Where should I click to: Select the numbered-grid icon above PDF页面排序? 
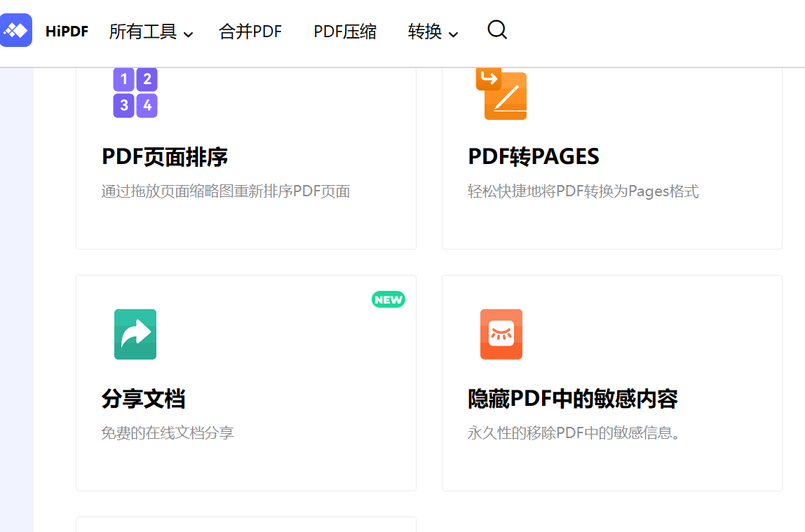tap(135, 93)
